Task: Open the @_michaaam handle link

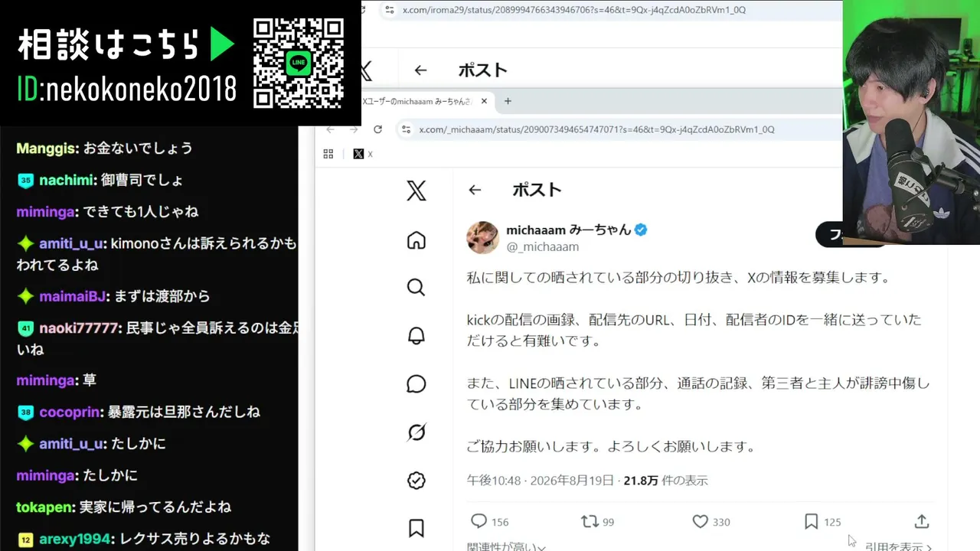Action: click(542, 246)
